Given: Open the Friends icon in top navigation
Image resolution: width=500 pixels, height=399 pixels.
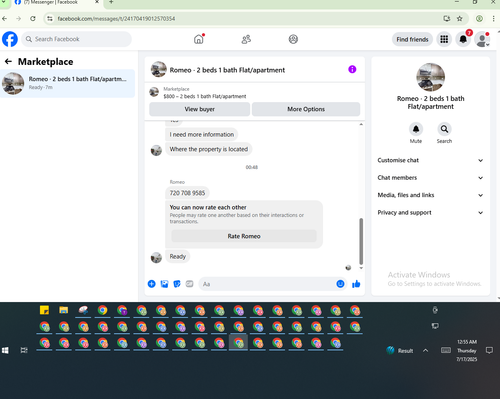Looking at the screenshot, I should 246,39.
